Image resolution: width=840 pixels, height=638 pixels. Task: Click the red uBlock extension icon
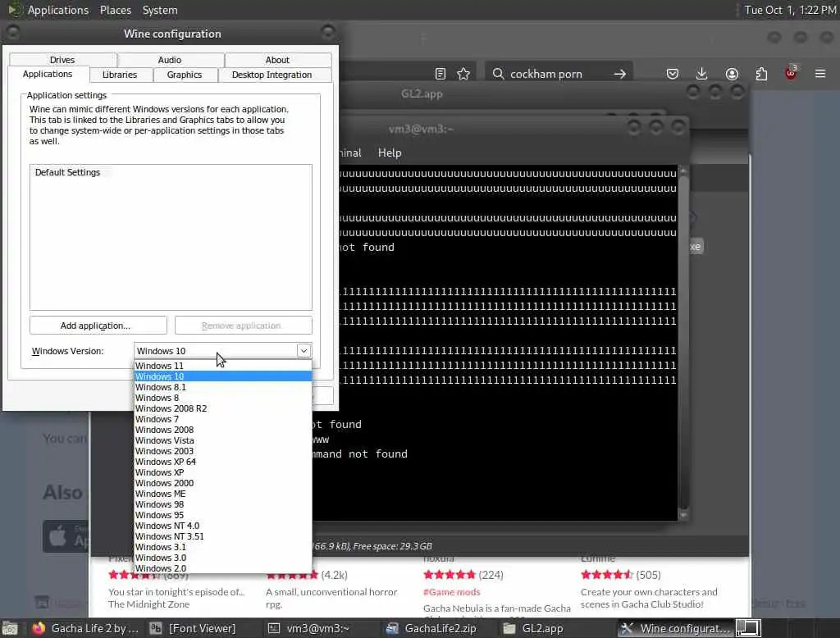tap(792, 73)
